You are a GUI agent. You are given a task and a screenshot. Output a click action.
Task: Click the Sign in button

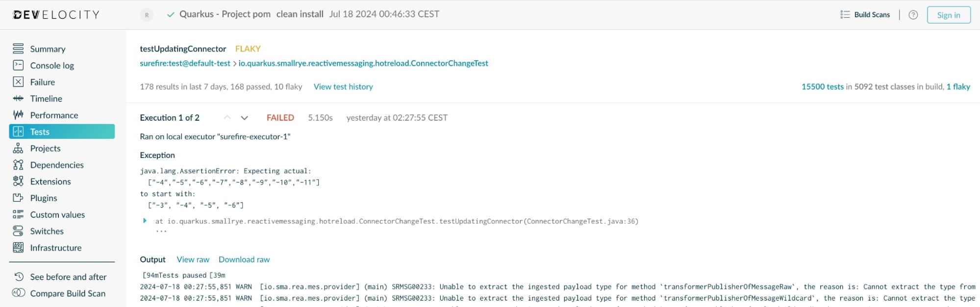(948, 15)
